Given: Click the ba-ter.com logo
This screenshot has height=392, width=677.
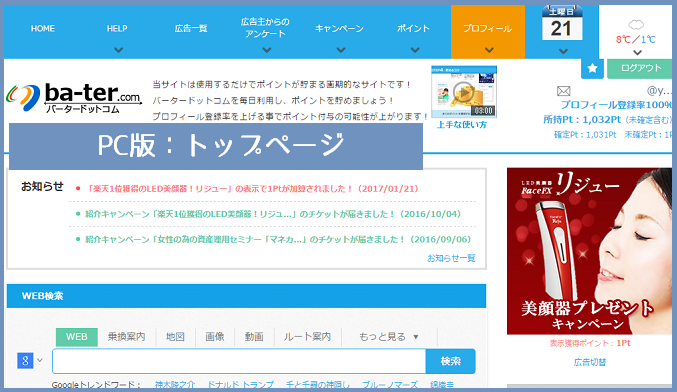Looking at the screenshot, I should pos(74,98).
